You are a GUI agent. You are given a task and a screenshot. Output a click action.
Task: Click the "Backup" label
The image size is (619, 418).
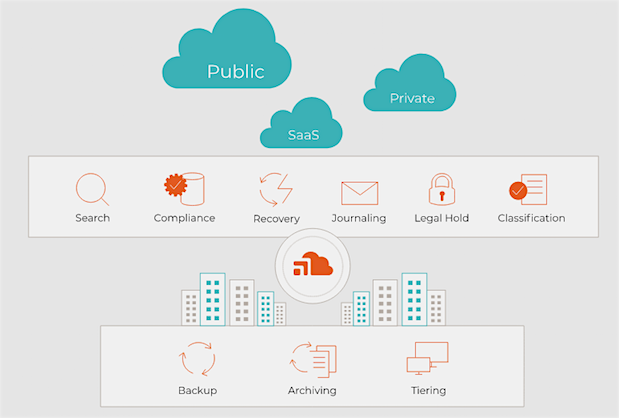pyautogui.click(x=197, y=390)
